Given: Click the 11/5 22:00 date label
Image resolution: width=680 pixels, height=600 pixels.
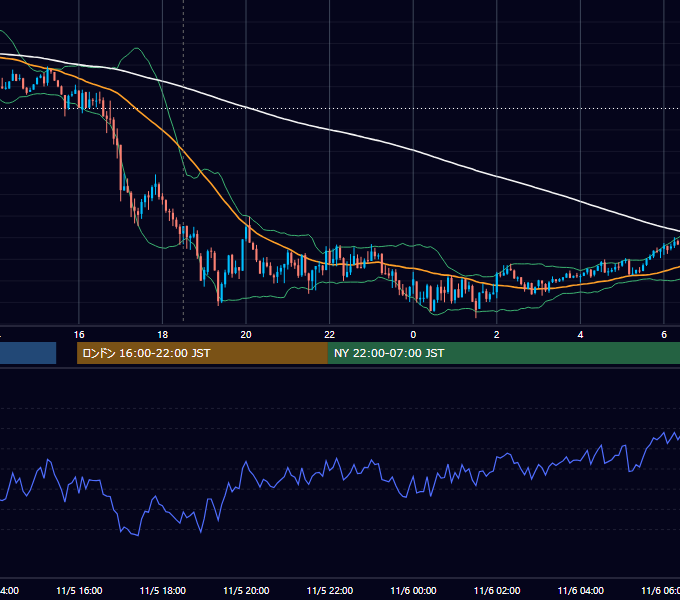Looking at the screenshot, I should (330, 591).
